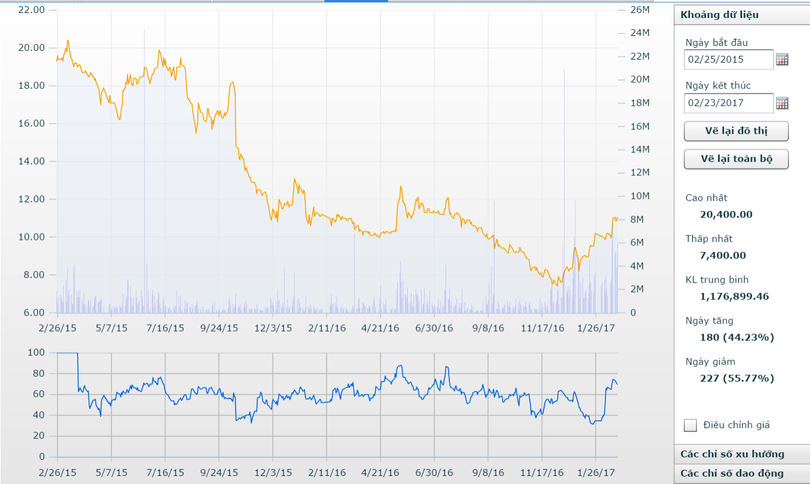810x484 pixels.
Task: Click the Ngày giảm figure 227 (55.77%)
Action: pyautogui.click(x=726, y=378)
